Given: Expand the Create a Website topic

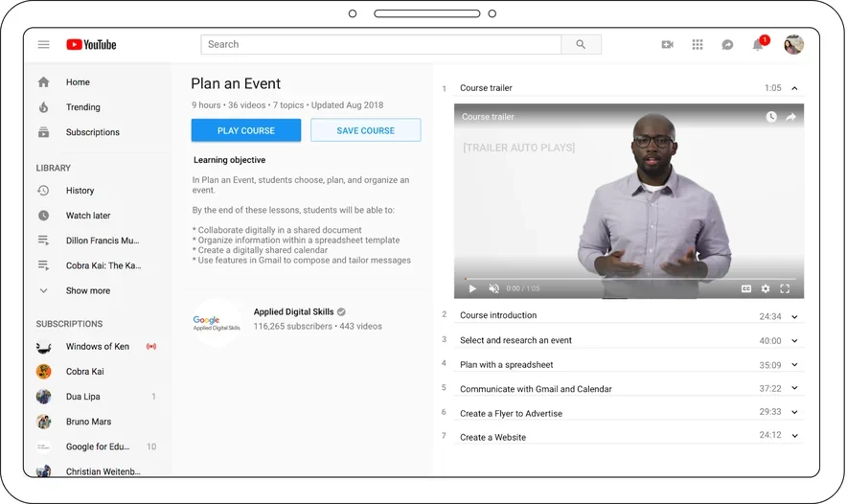Looking at the screenshot, I should click(x=794, y=435).
